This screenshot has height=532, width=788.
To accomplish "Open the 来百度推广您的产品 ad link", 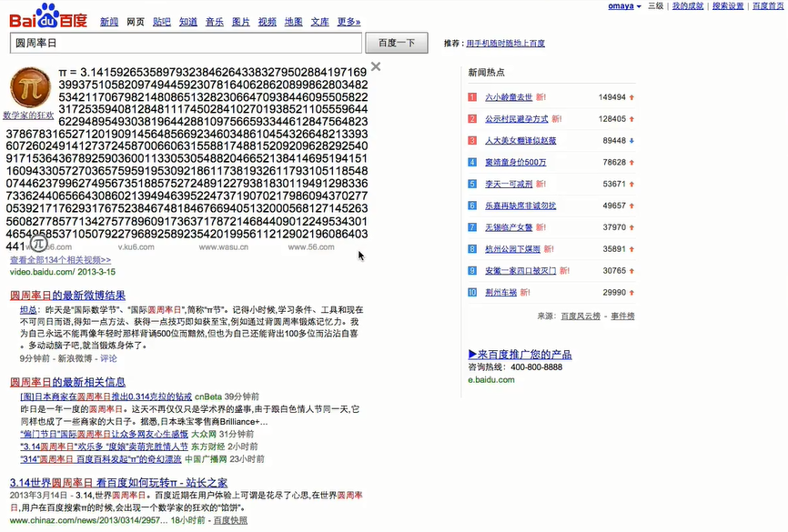I will 520,355.
